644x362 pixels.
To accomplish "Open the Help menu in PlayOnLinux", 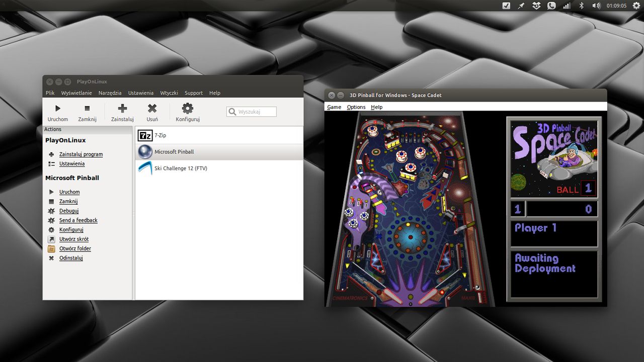I will [215, 93].
